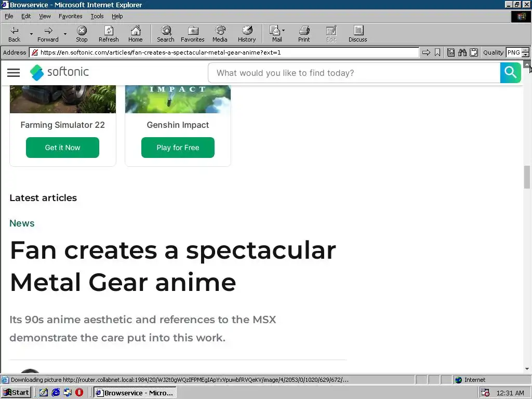
Task: Open the Search toolbar pane
Action: click(166, 34)
